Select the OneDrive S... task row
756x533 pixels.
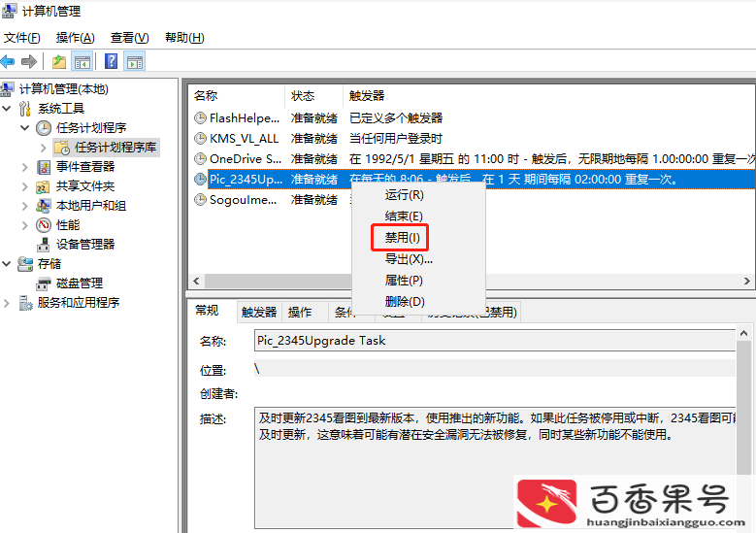pyautogui.click(x=472, y=158)
